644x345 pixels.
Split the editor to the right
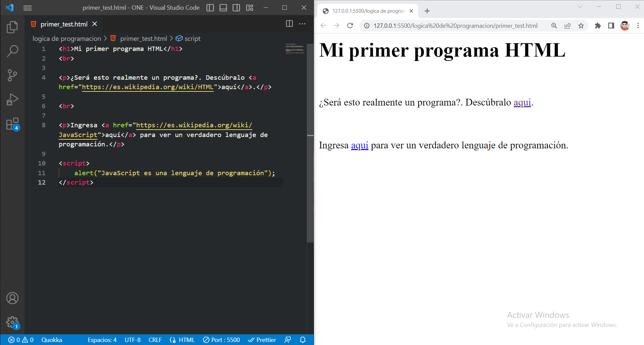coord(289,24)
